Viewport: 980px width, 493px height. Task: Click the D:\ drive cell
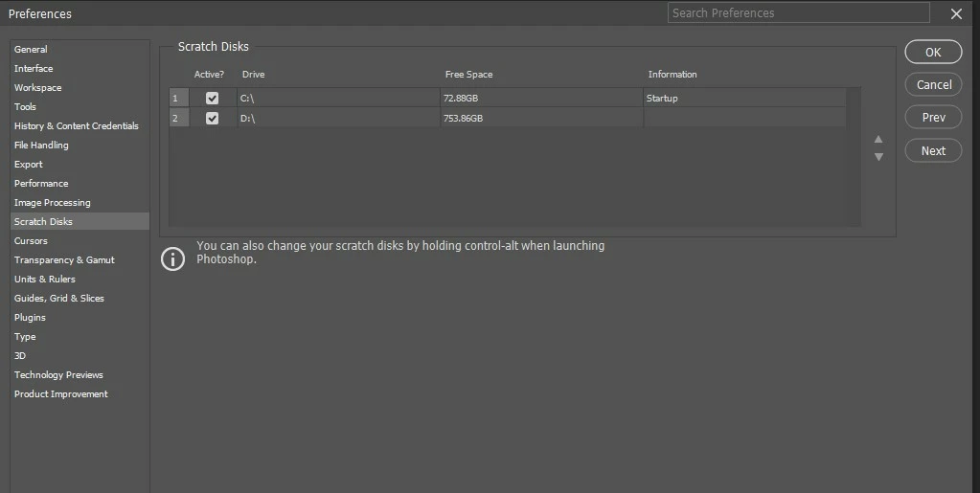click(338, 118)
